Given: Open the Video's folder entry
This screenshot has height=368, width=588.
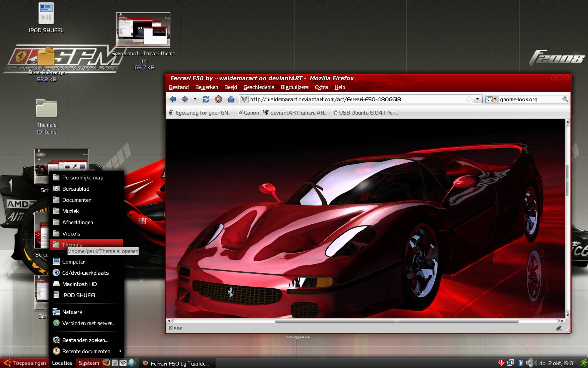Looking at the screenshot, I should pos(86,234).
